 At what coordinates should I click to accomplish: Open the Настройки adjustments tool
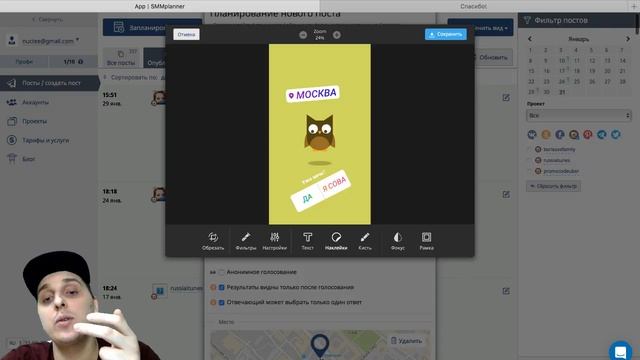[x=274, y=241]
